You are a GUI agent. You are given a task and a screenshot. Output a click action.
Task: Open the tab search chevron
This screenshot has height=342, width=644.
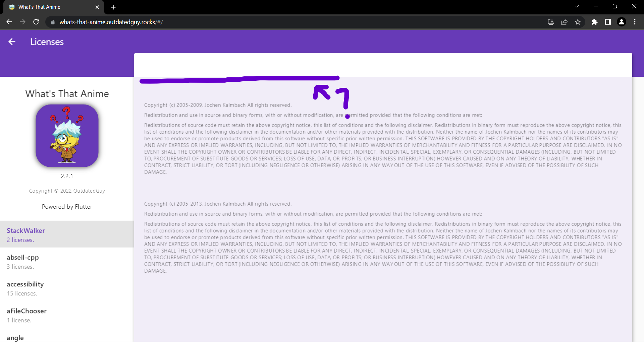point(577,6)
